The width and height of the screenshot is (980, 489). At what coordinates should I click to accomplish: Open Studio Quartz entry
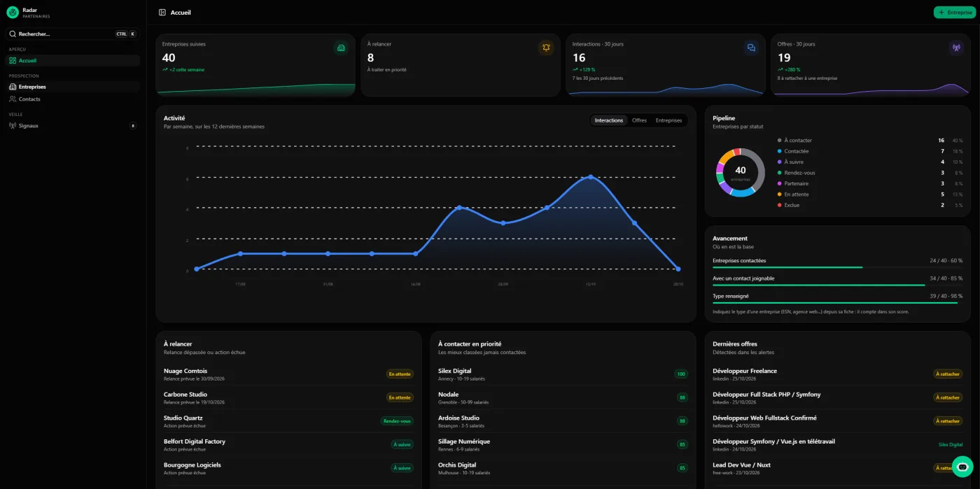coord(288,421)
